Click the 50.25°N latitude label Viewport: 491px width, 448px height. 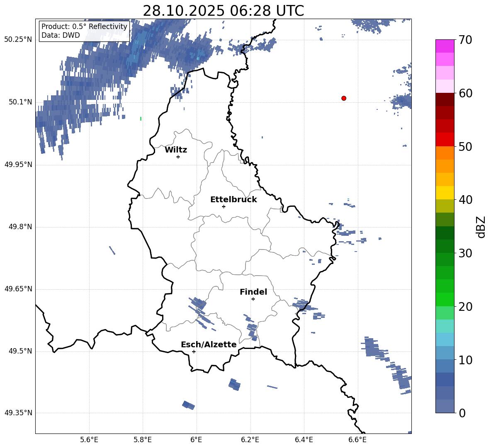pos(18,40)
